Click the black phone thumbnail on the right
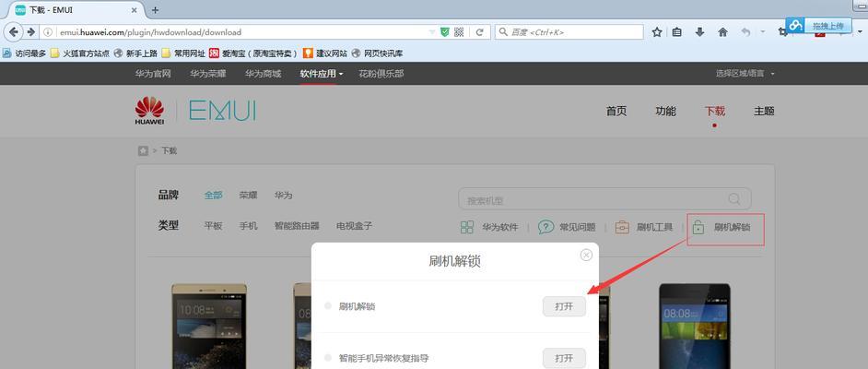The width and height of the screenshot is (868, 369). tap(695, 326)
